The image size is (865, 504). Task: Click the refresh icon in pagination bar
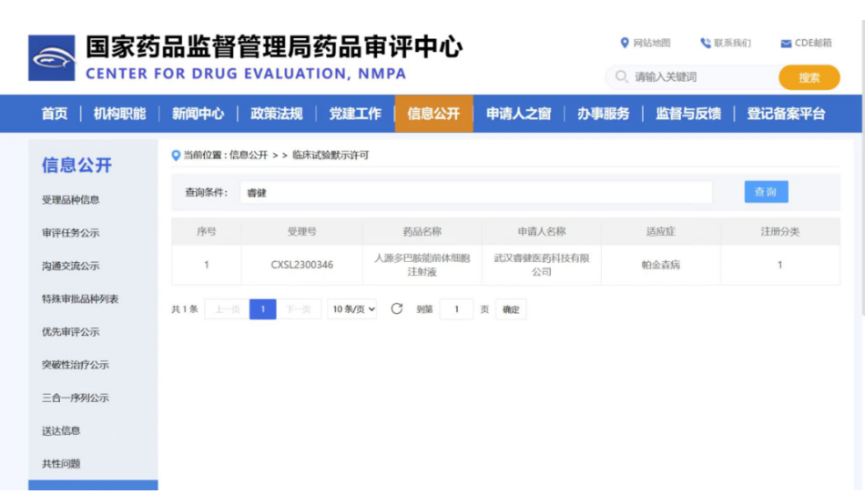point(397,309)
